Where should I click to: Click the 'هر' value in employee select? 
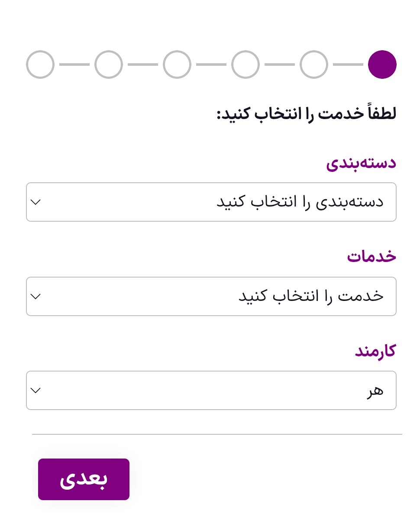(x=375, y=391)
